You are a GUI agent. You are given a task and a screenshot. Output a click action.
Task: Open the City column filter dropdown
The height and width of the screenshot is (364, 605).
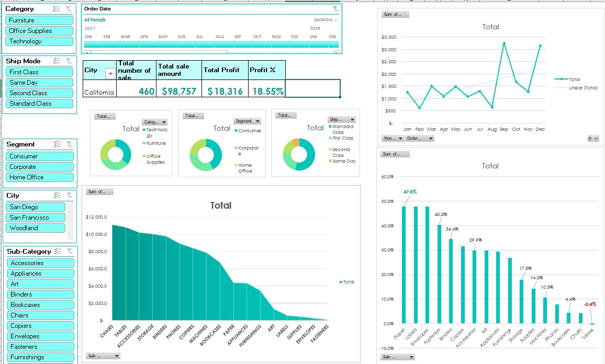(110, 74)
